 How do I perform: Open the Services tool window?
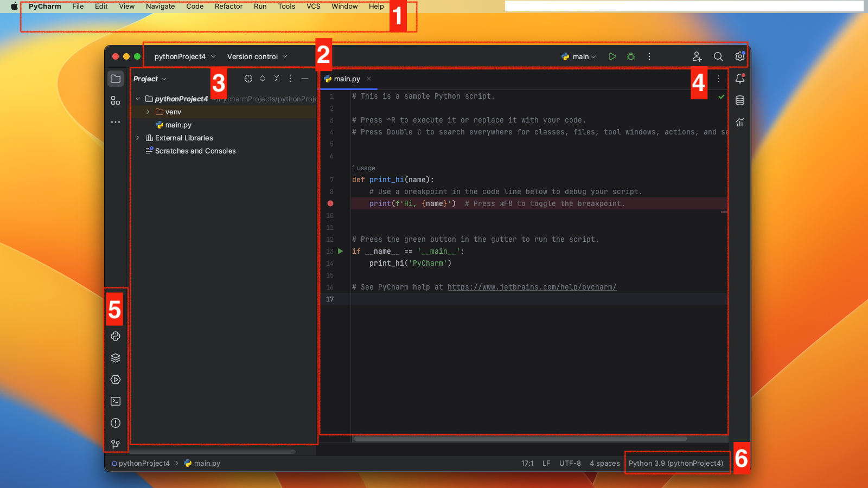pyautogui.click(x=116, y=380)
